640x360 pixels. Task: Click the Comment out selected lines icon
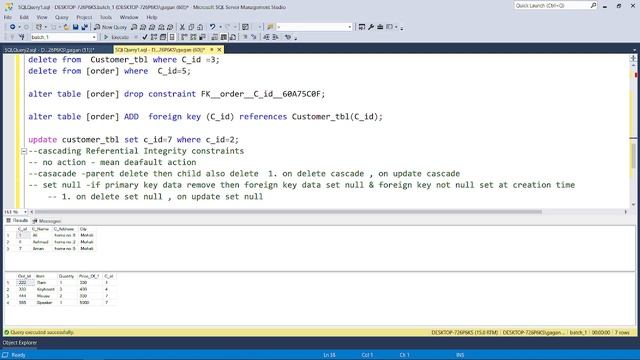[245, 37]
